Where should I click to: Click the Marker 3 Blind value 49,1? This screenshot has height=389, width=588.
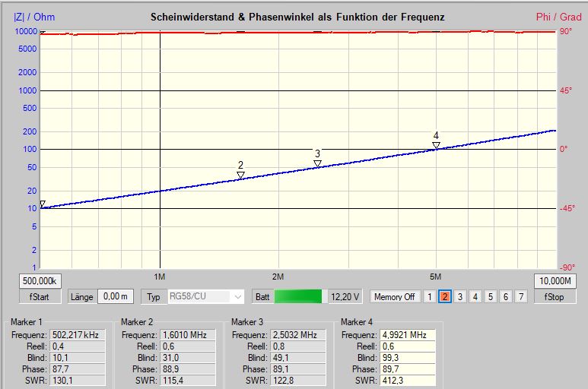click(x=298, y=358)
